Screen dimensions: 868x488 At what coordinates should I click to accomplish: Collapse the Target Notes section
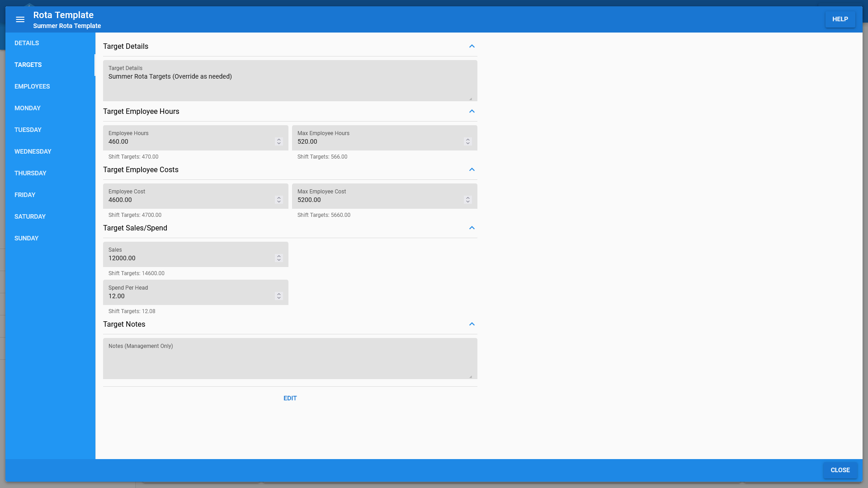472,324
